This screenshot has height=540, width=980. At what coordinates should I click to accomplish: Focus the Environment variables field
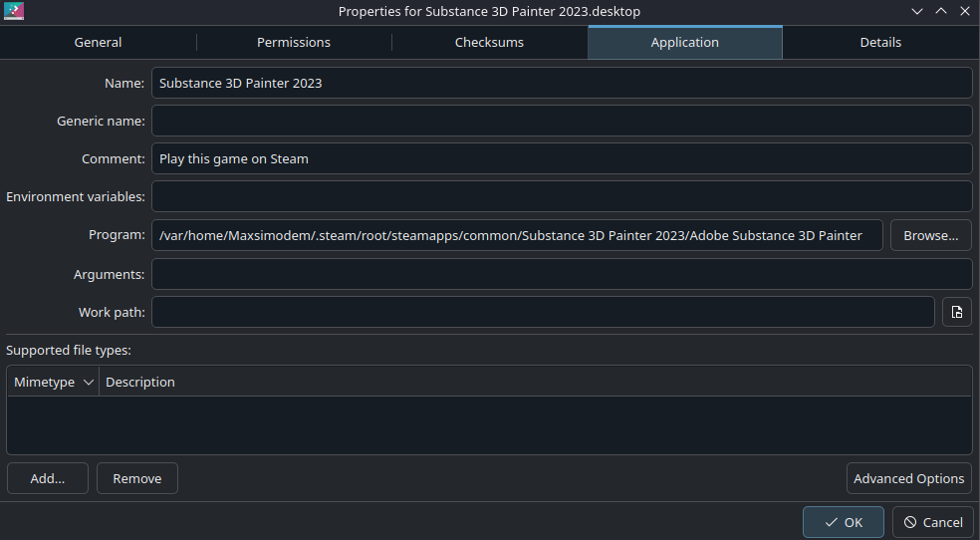[x=562, y=196]
